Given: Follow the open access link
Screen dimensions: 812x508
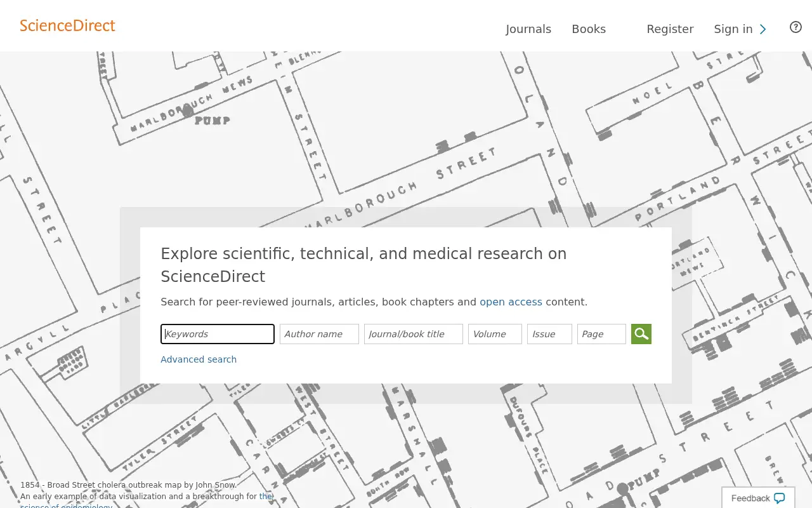Looking at the screenshot, I should 511,302.
